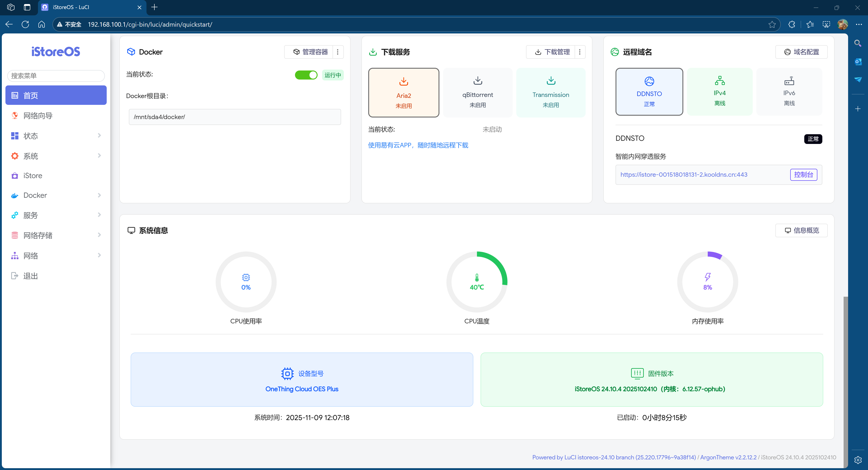
Task: Click the 搜索菜单 search field
Action: click(x=56, y=76)
